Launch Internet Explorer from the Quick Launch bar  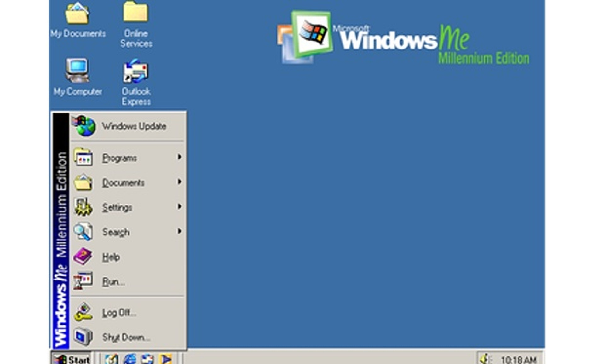coord(130,359)
